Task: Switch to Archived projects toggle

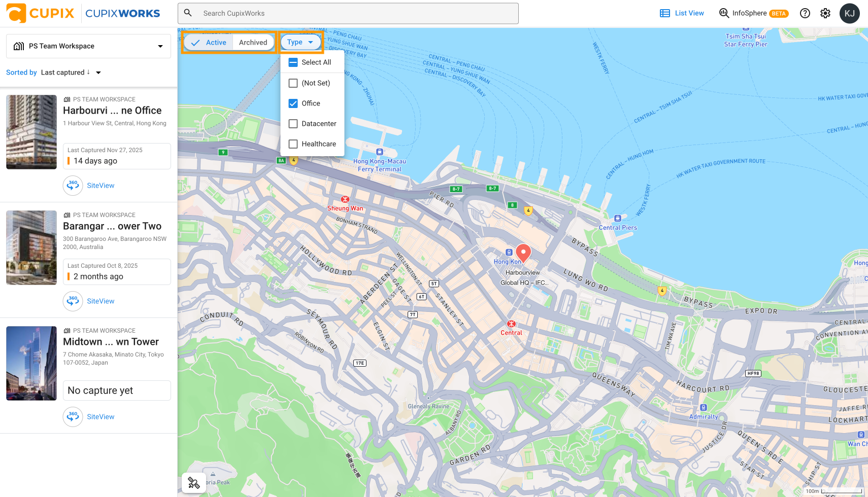Action: 253,43
